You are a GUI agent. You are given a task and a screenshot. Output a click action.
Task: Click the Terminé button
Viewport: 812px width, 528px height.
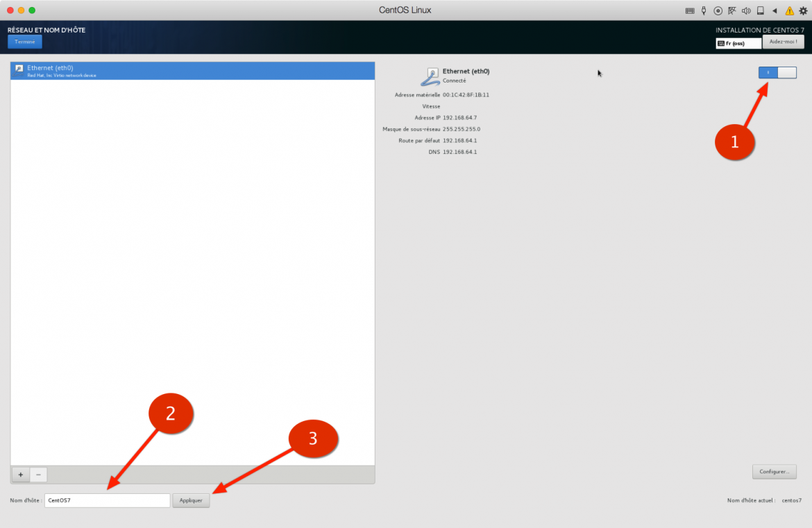pos(24,41)
